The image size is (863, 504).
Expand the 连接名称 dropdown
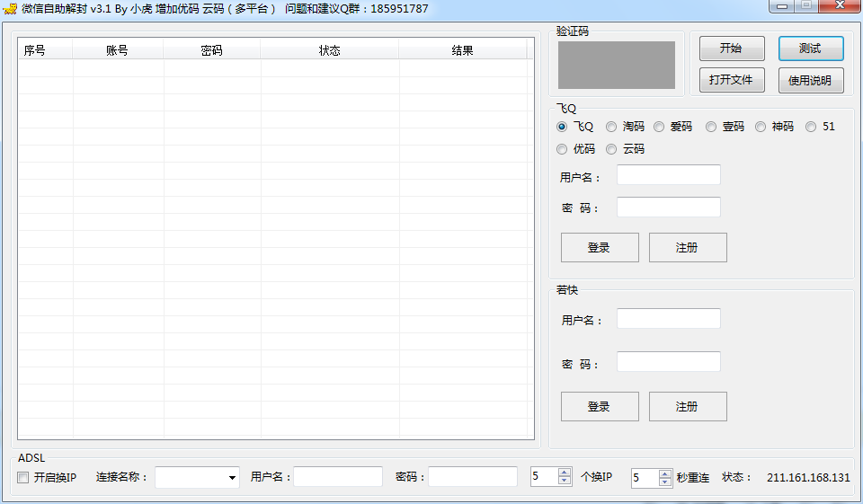coord(232,477)
